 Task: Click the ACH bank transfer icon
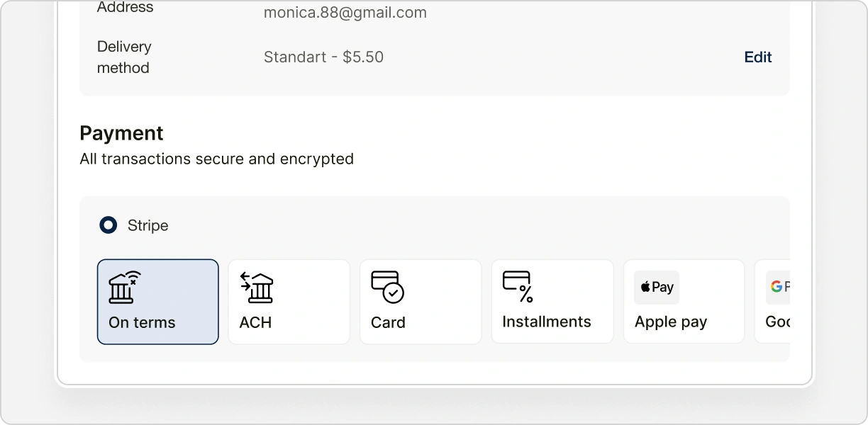[256, 287]
